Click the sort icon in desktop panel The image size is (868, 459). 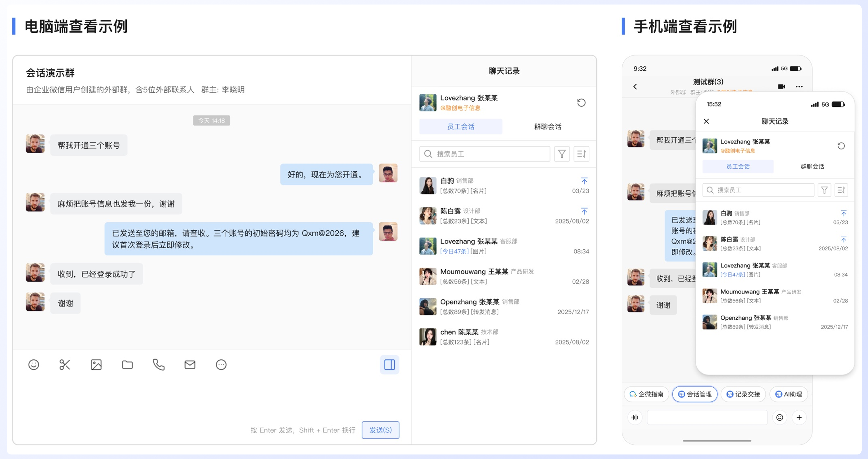pos(582,154)
